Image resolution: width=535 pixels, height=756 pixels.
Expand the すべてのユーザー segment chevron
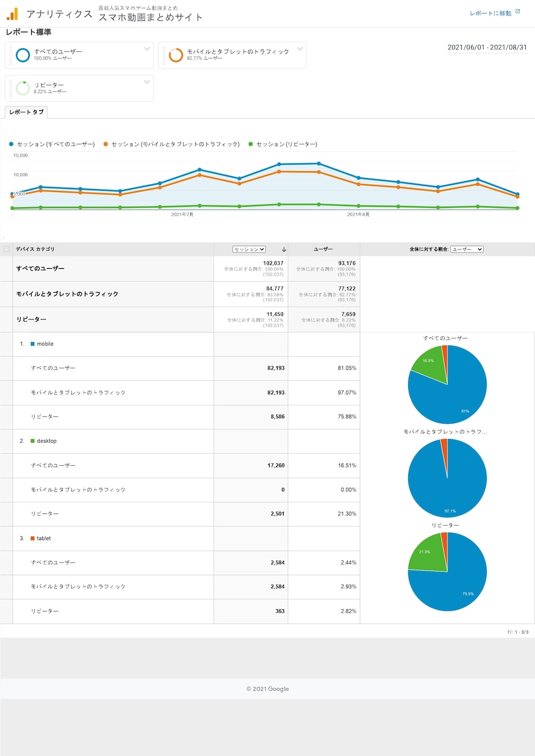point(147,49)
